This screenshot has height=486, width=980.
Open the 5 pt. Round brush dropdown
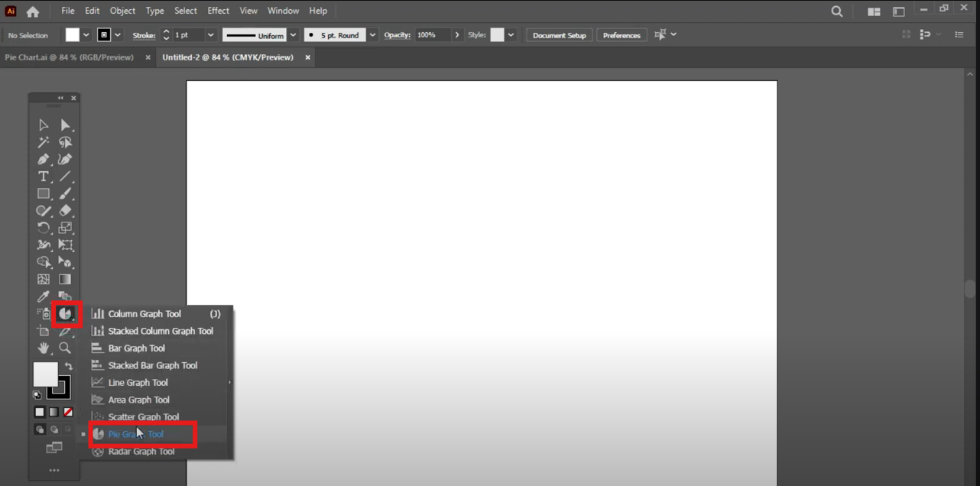372,35
